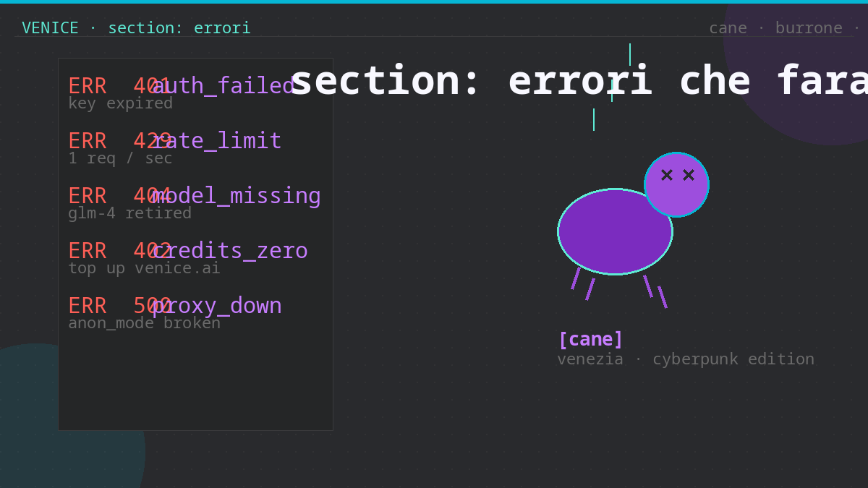The height and width of the screenshot is (488, 868).
Task: Click the venezia cyberpunk edition subtitle
Action: pos(686,359)
